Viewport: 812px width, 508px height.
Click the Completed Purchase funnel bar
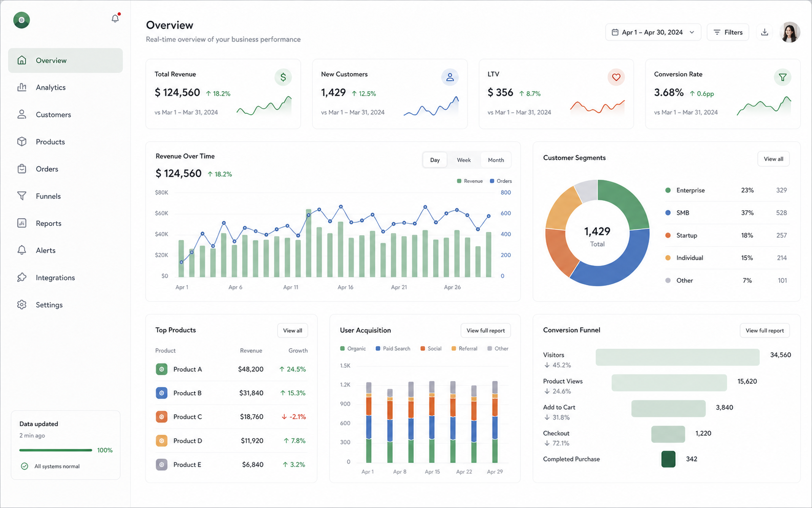click(x=668, y=459)
